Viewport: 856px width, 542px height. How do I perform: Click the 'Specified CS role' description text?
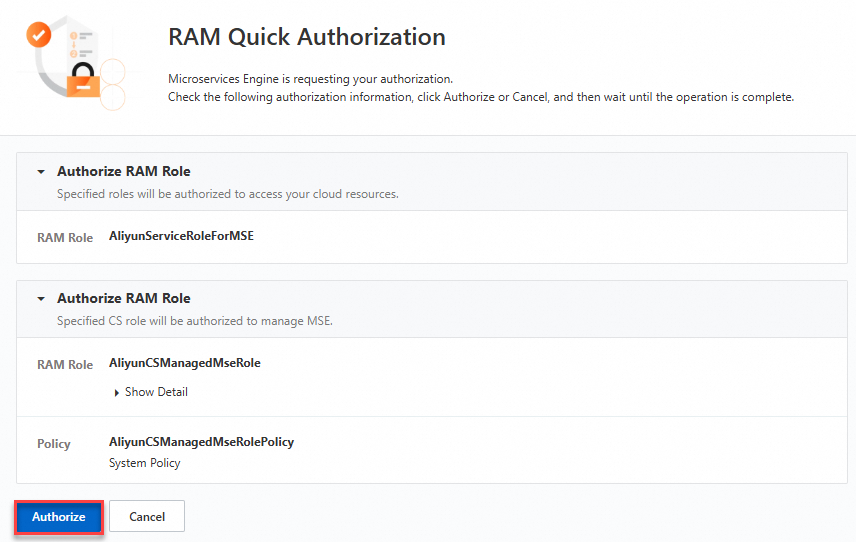pyautogui.click(x=195, y=321)
